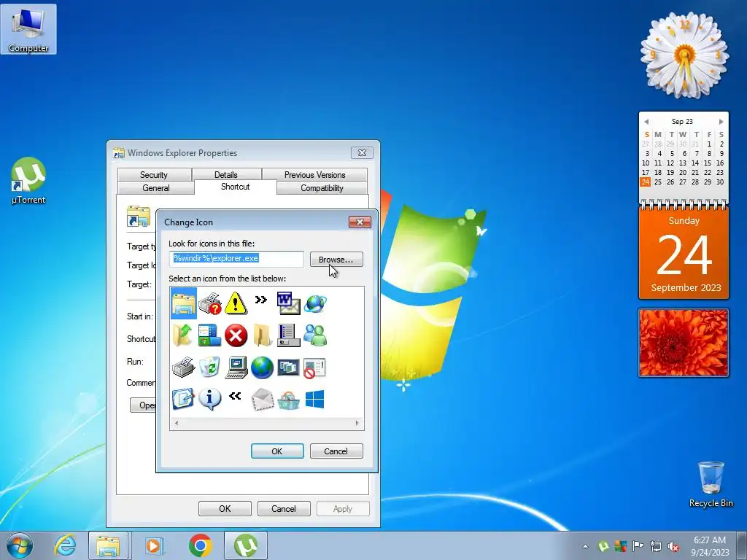Choose the double left chevron icon
The height and width of the screenshot is (560, 747).
235,396
